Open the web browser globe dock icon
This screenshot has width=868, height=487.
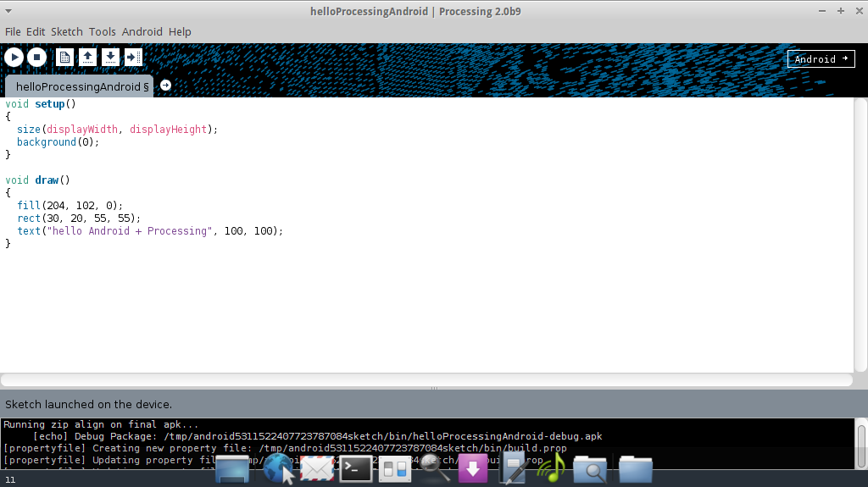click(278, 468)
